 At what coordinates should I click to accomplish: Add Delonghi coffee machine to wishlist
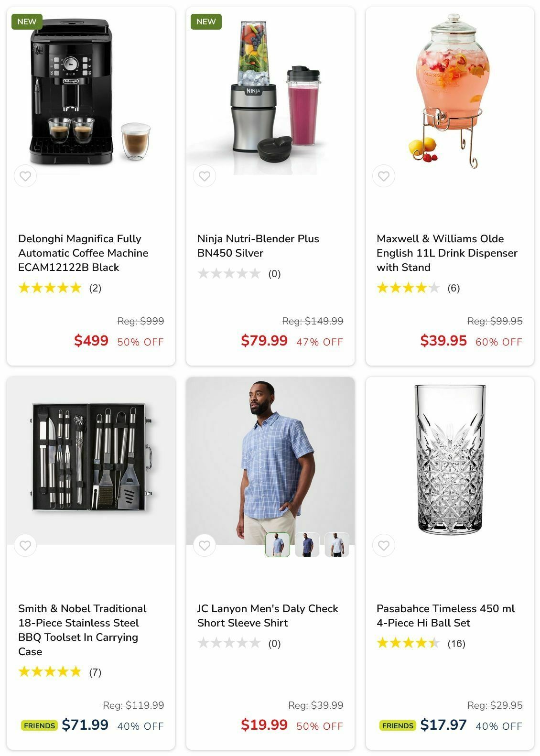(25, 176)
